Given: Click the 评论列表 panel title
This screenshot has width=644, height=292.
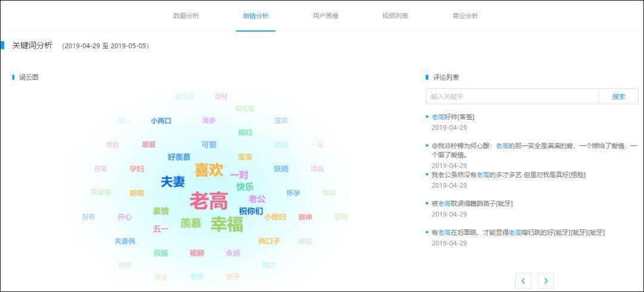Looking at the screenshot, I should click(x=446, y=77).
